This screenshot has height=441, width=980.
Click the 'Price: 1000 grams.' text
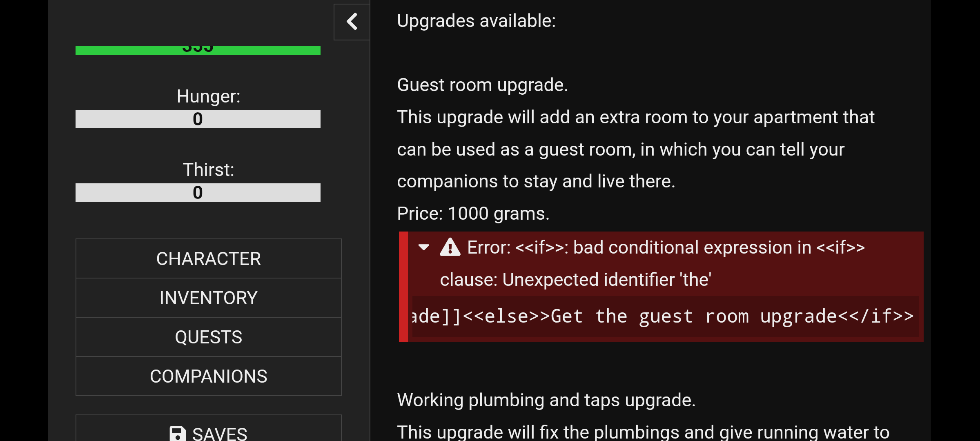[x=473, y=214]
